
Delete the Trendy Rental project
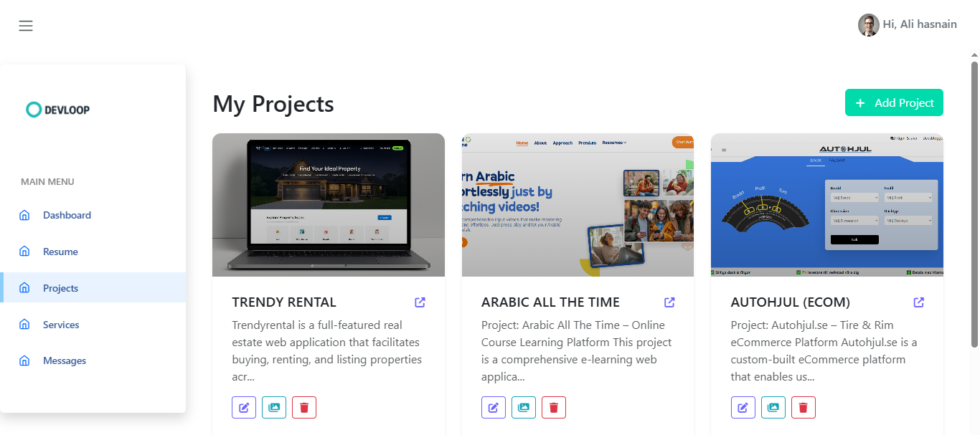tap(304, 408)
